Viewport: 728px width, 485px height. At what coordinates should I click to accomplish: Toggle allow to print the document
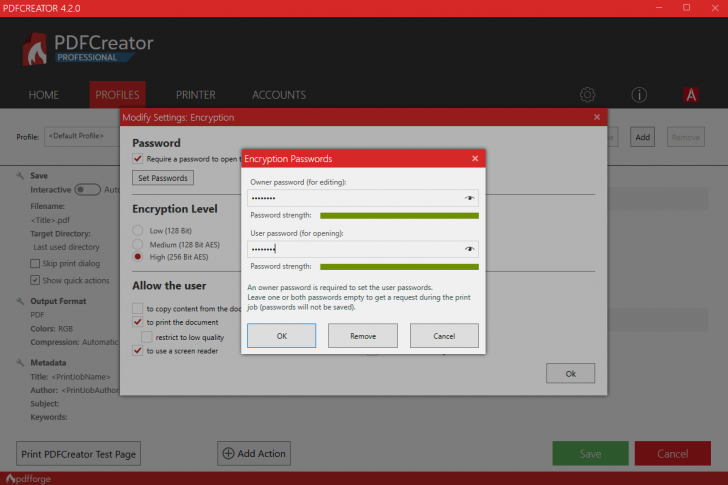tap(137, 322)
